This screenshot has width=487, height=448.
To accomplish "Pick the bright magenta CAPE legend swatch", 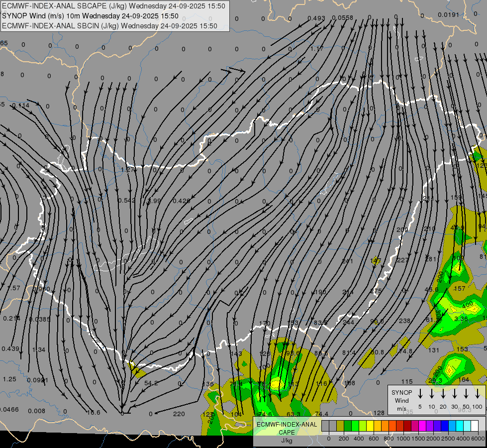I will pos(422,426).
